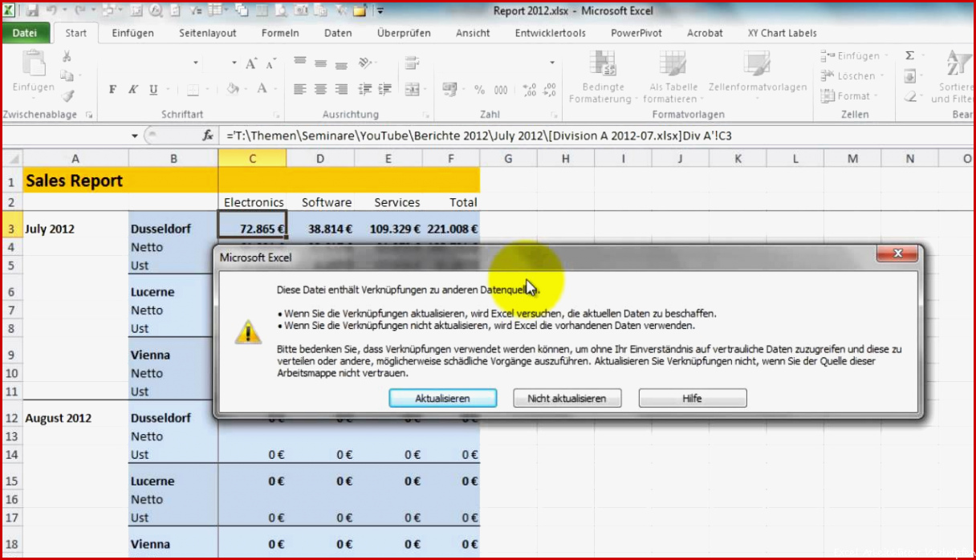This screenshot has width=976, height=560.
Task: Click the fx insert function icon
Action: coord(208,136)
